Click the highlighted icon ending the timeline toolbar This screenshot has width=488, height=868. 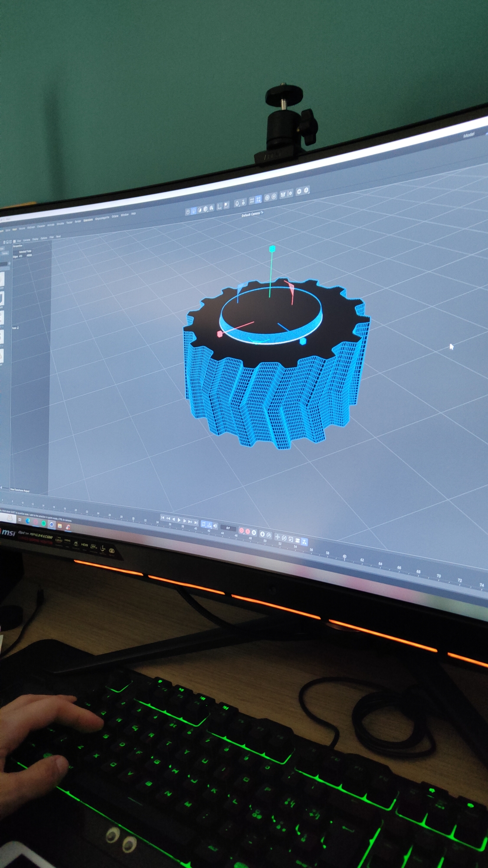pos(304,542)
